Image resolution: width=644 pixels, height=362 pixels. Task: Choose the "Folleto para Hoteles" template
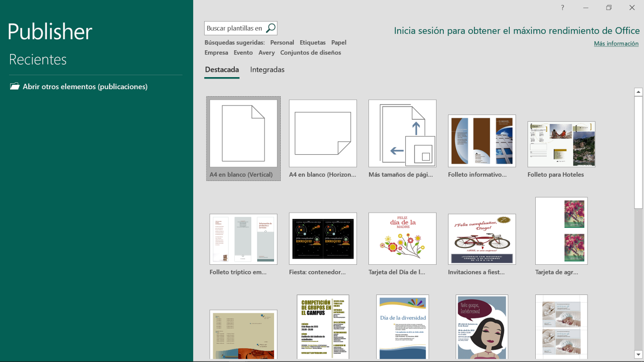(561, 144)
